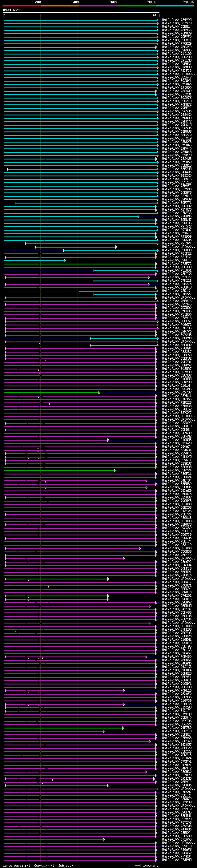Viewport: 197px width, 868px height.
Task: Click the label UniRef100_Q65912
Action: pyautogui.click(x=177, y=782)
